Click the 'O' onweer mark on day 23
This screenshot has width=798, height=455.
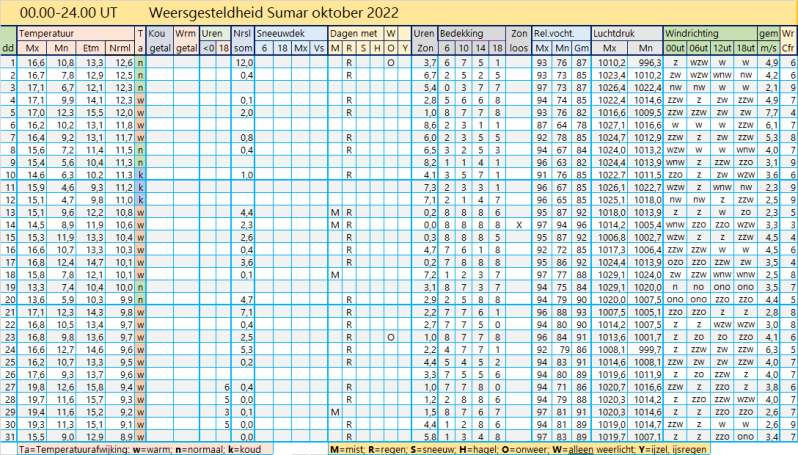point(390,337)
